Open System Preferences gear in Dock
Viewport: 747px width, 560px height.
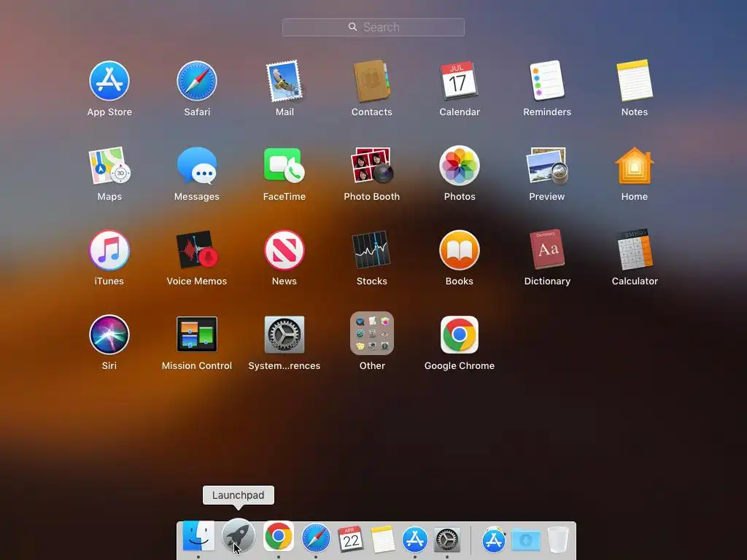tap(447, 540)
